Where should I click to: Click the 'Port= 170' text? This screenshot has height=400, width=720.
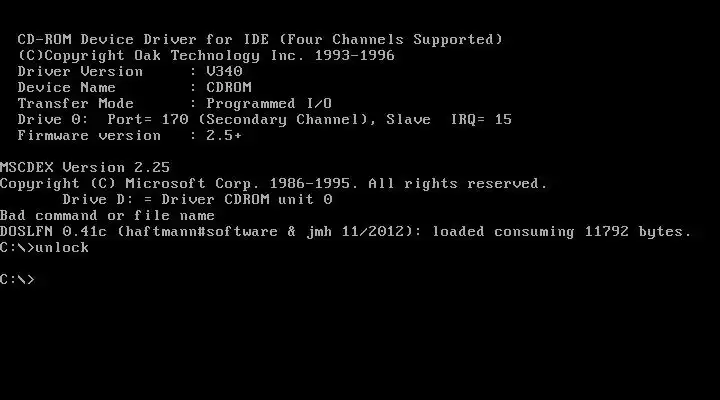click(x=148, y=119)
